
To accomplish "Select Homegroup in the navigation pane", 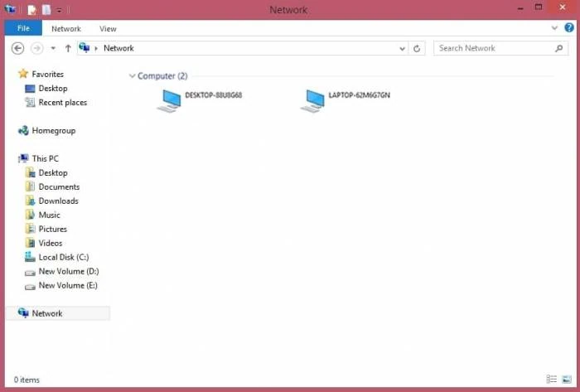I will tap(54, 131).
